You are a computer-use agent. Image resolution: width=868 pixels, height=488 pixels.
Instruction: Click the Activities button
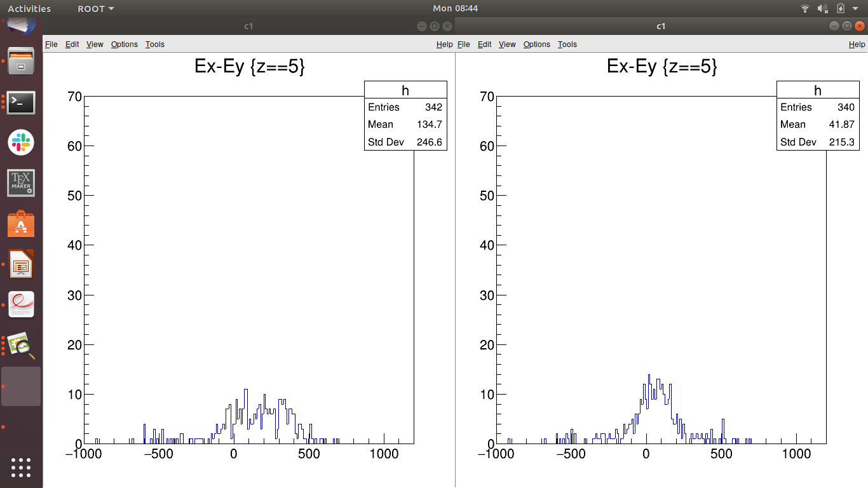click(x=29, y=8)
